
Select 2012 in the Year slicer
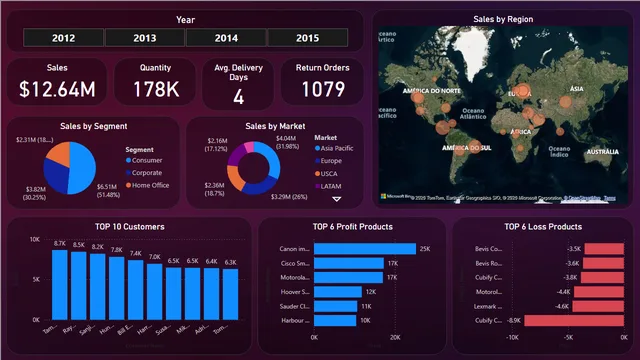(x=63, y=38)
